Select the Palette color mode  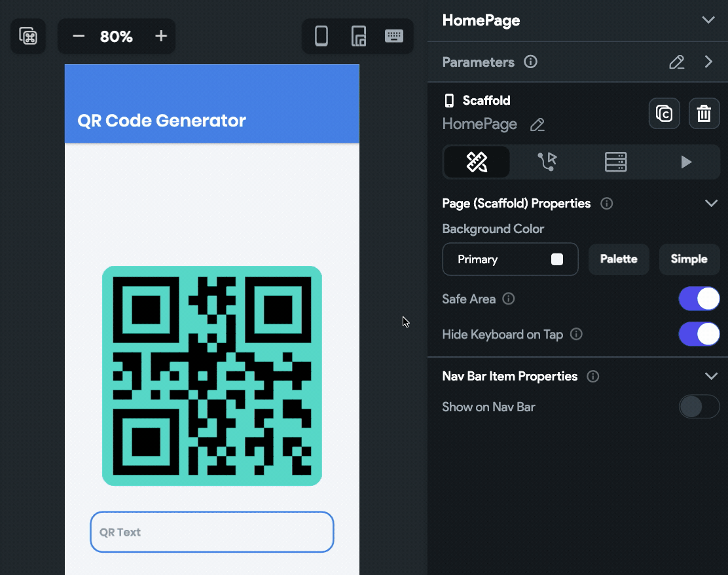pyautogui.click(x=618, y=259)
